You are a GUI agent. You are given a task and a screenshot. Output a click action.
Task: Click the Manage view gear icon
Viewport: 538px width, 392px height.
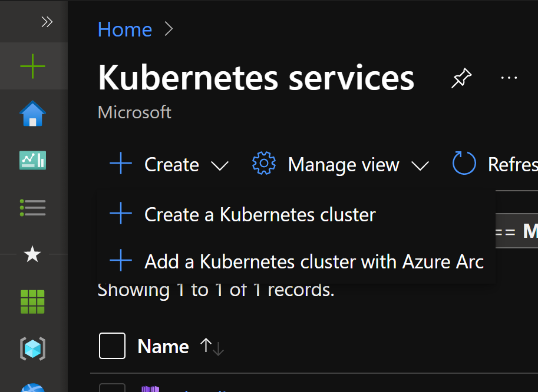coord(263,164)
